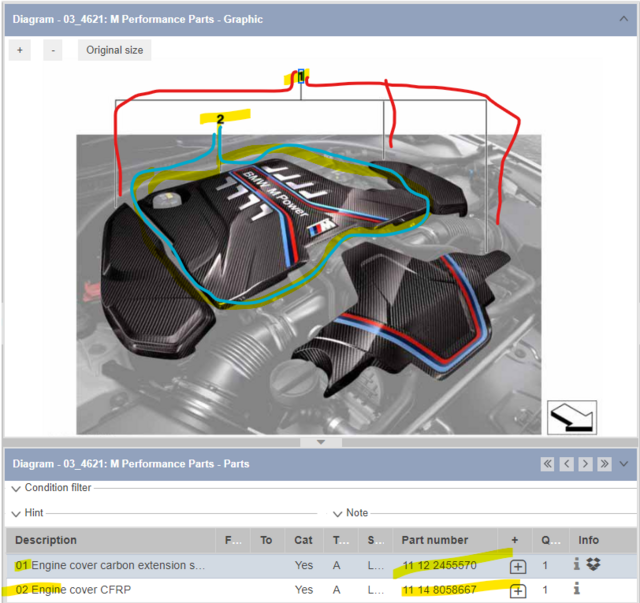Go to first diagram with double-left arrow
Screen dimensions: 640x603
pos(547,464)
